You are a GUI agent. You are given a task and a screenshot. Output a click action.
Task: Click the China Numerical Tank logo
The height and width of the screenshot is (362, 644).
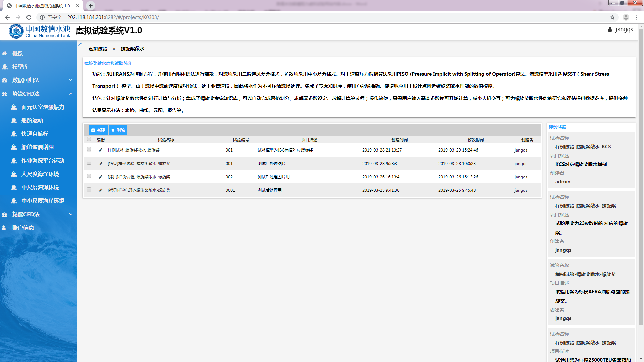pyautogui.click(x=40, y=31)
